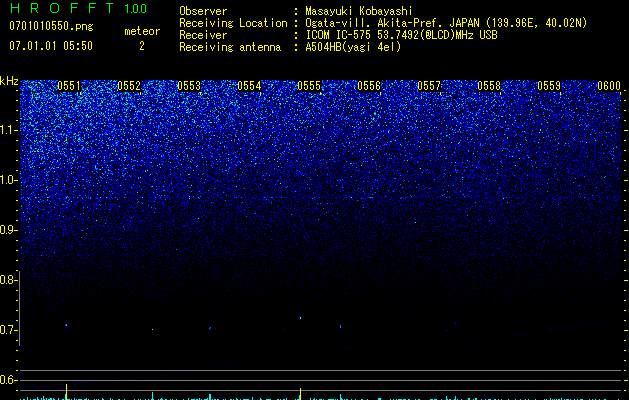629x400 pixels.
Task: Click the 0554 time marker
Action: click(249, 86)
